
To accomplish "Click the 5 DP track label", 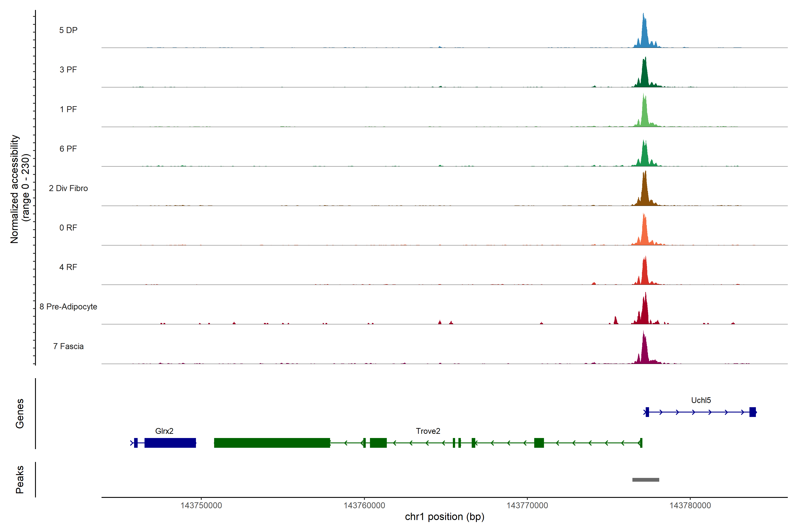I will (68, 30).
